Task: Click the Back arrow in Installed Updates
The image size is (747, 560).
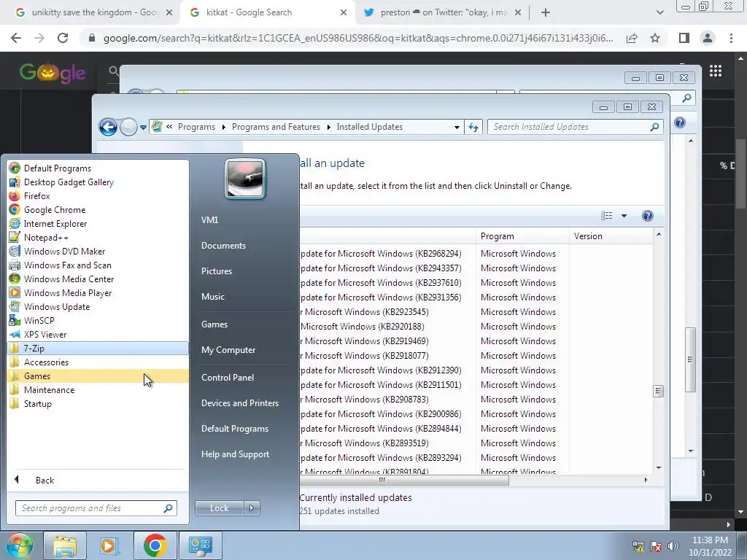Action: [x=108, y=127]
